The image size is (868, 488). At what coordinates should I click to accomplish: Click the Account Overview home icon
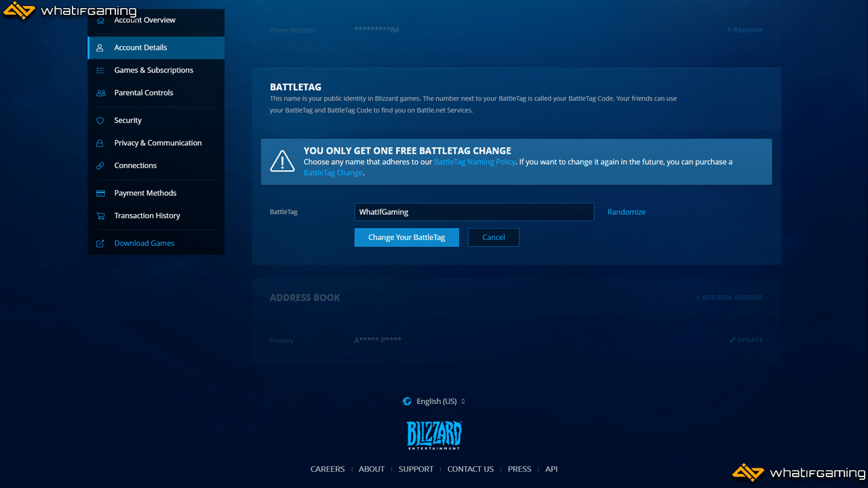(100, 20)
